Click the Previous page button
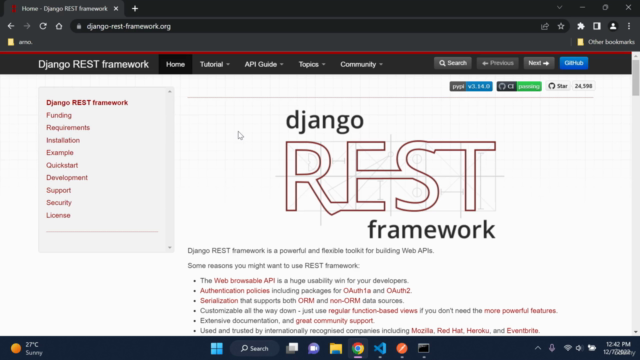 tap(498, 63)
